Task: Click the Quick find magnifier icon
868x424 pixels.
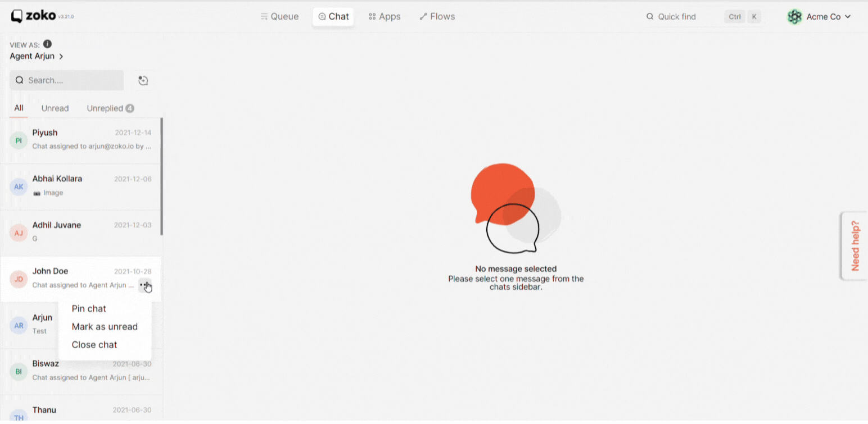Action: (650, 17)
